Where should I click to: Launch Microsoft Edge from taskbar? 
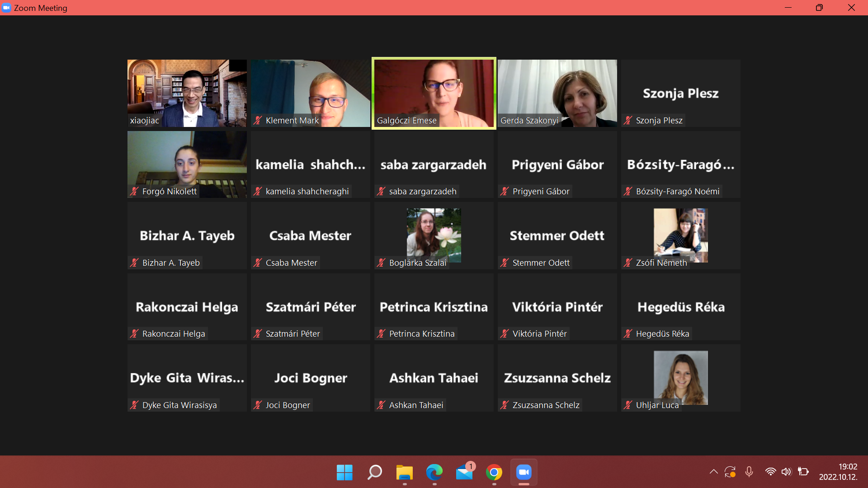(x=434, y=473)
